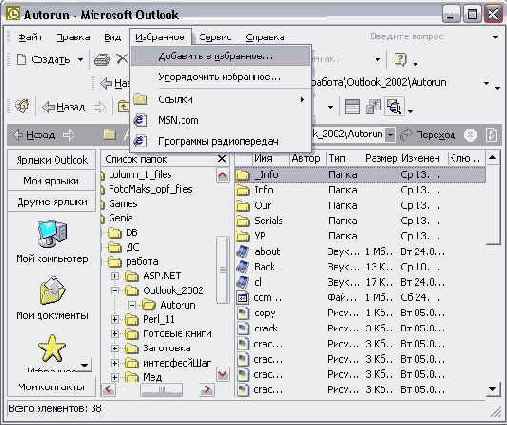The image size is (507, 425).
Task: Click the Ссылки folder icon in the menu
Action: pos(140,99)
